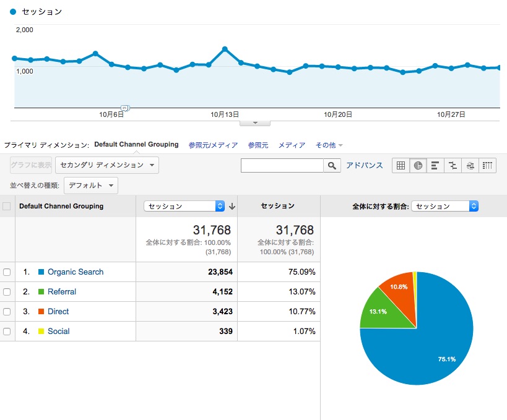
Task: Click the 4,152 sessions value
Action: [x=222, y=292]
